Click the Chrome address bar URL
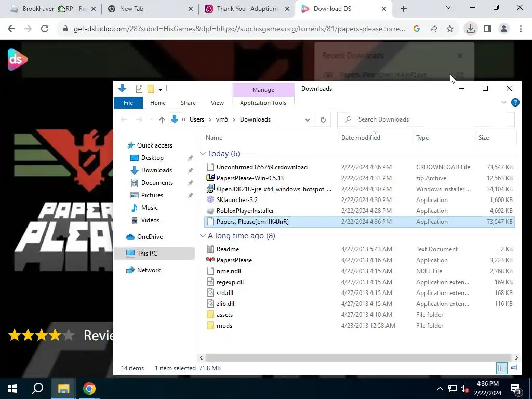532x399 pixels. tap(239, 29)
